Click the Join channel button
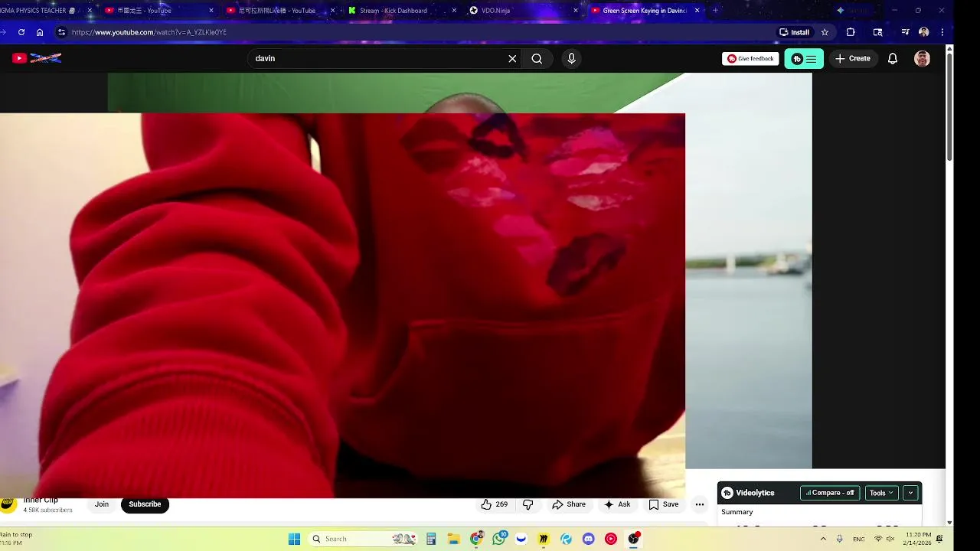 pyautogui.click(x=102, y=504)
